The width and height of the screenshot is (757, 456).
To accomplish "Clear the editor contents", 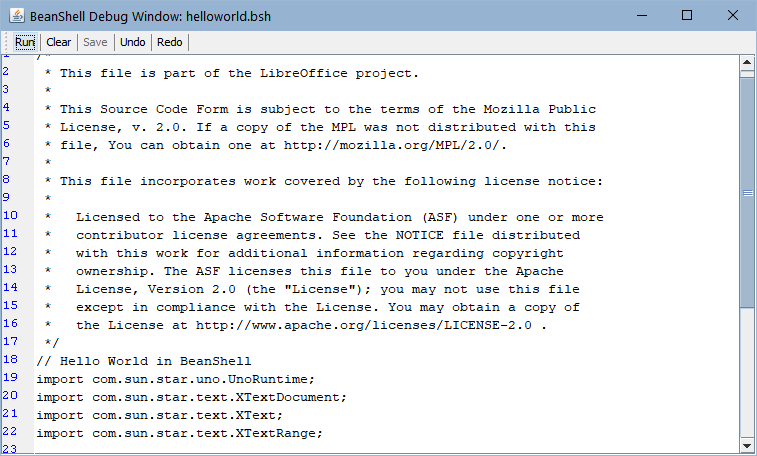I will (x=58, y=42).
